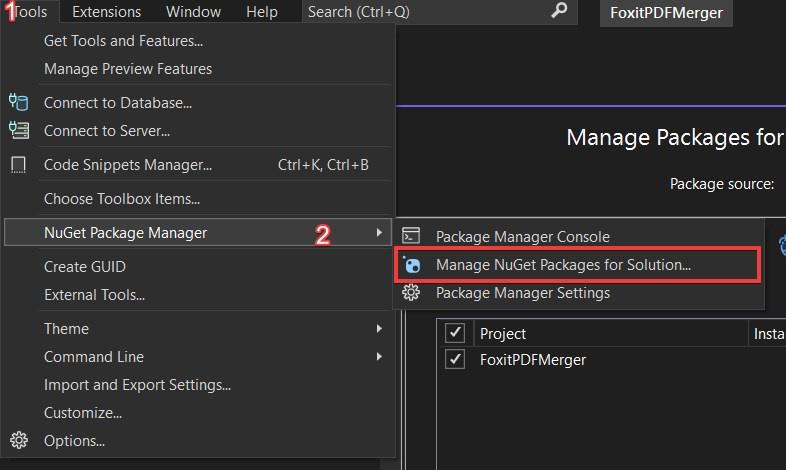Uncheck the FoxitPDFMerger project checkbox
This screenshot has width=786, height=470.
pos(455,359)
